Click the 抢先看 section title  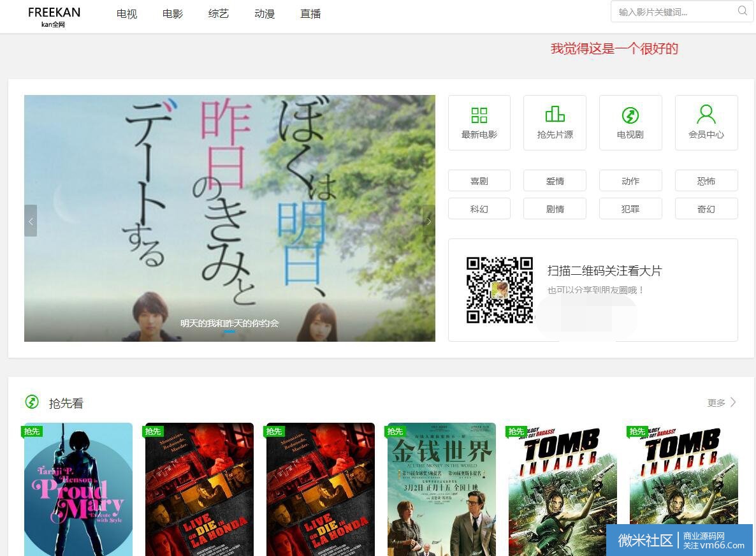[x=66, y=403]
